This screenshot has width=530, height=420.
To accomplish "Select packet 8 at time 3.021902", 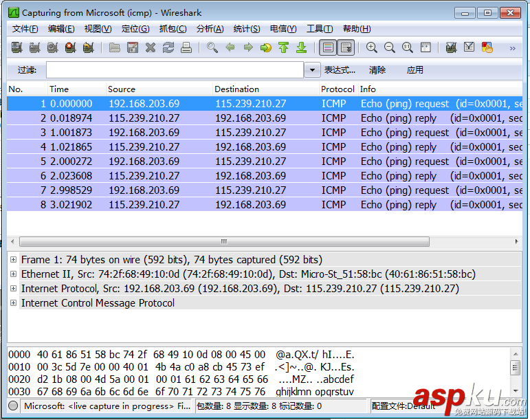I will click(x=265, y=204).
